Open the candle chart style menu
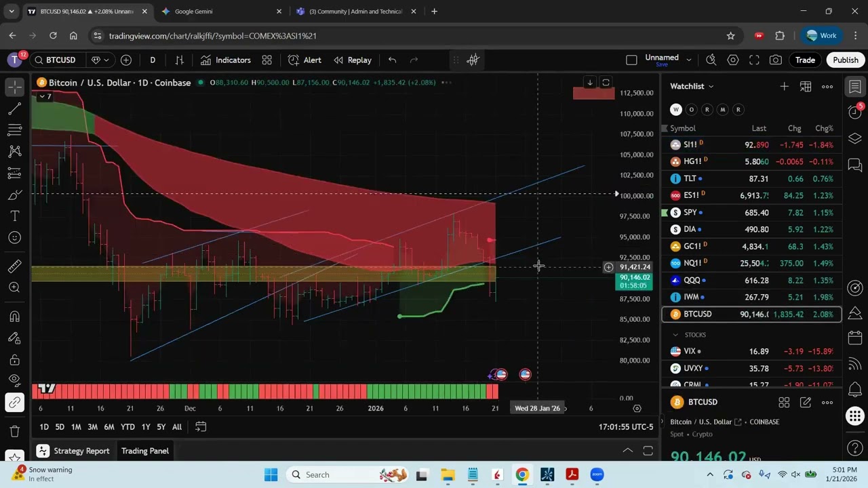 [180, 60]
